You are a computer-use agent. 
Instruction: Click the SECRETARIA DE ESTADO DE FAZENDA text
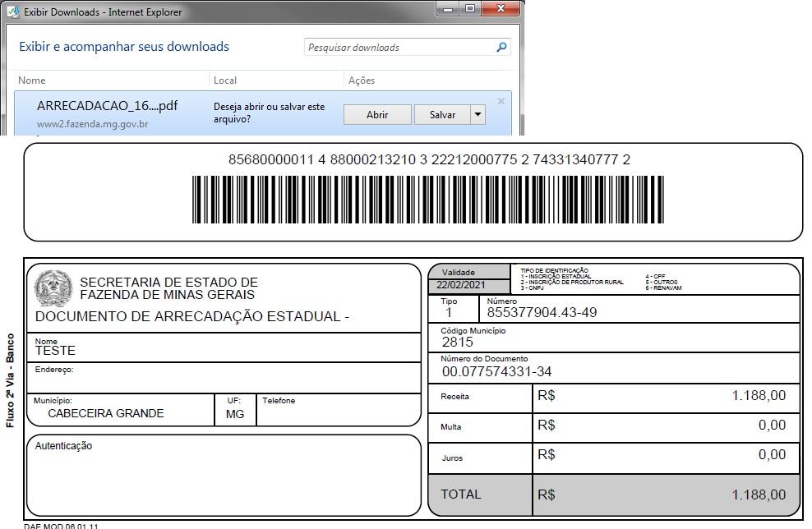click(168, 288)
